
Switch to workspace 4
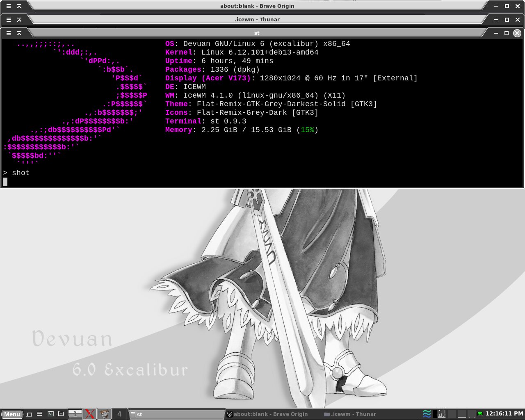[x=119, y=414]
